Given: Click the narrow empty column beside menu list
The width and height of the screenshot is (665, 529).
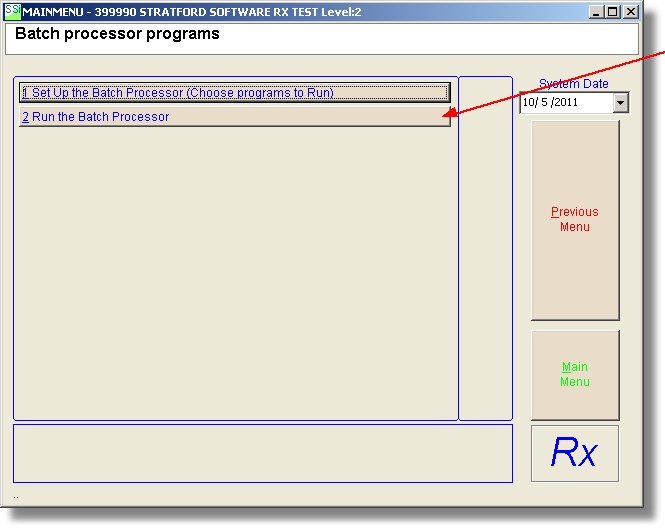Looking at the screenshot, I should point(485,248).
